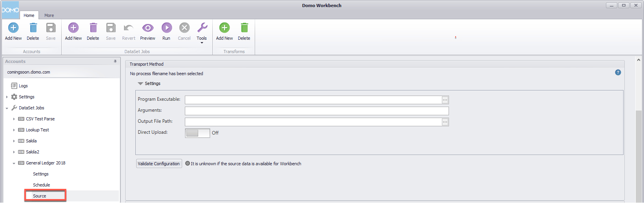
Task: Click the Preview eye icon
Action: pos(148,28)
